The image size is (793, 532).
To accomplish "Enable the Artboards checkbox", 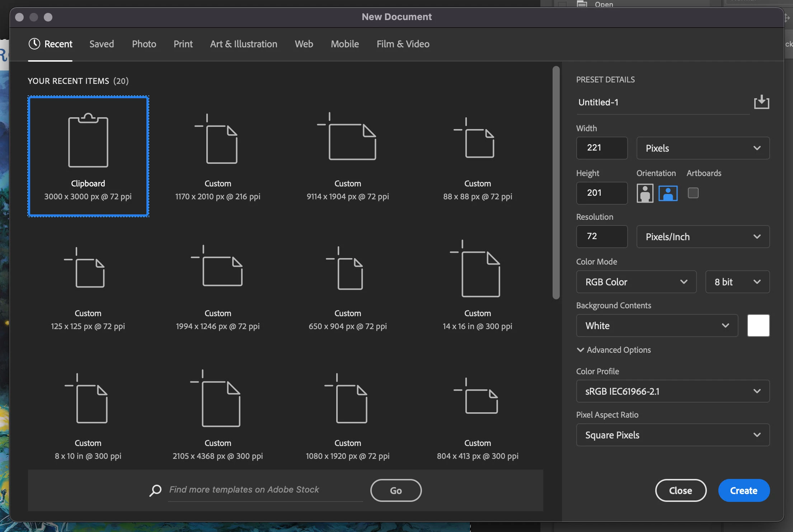I will (693, 193).
